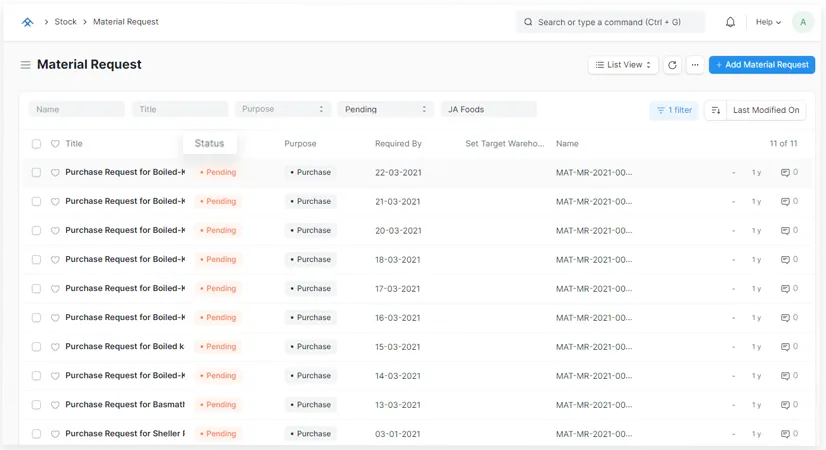Image resolution: width=826 pixels, height=450 pixels.
Task: Expand the Purpose filter dropdown
Action: (283, 109)
